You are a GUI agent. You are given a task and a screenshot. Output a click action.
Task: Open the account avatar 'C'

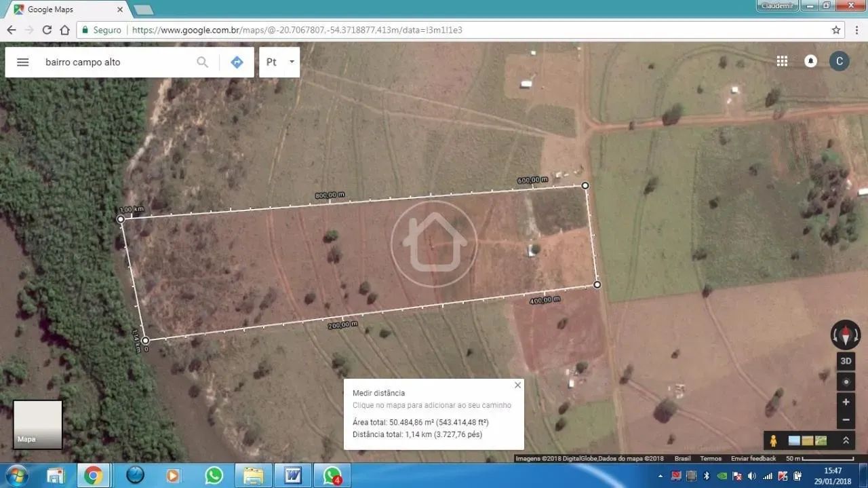click(840, 61)
